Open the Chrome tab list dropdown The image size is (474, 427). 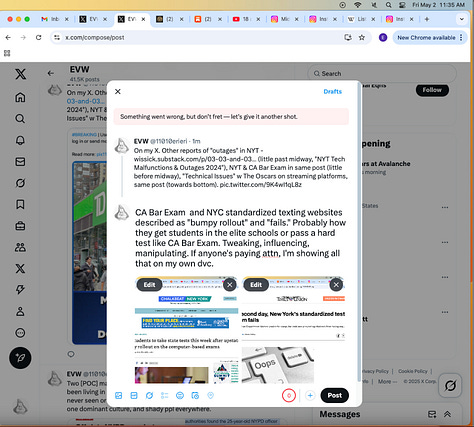tap(462, 19)
